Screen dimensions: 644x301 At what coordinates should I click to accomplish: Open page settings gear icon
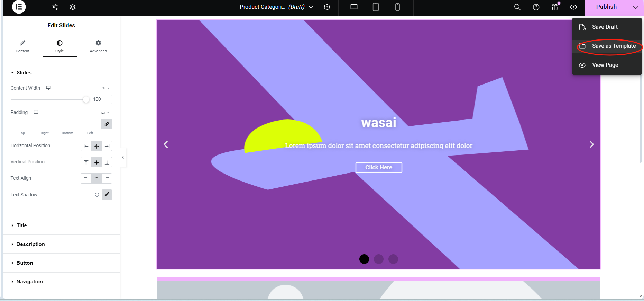pyautogui.click(x=327, y=7)
